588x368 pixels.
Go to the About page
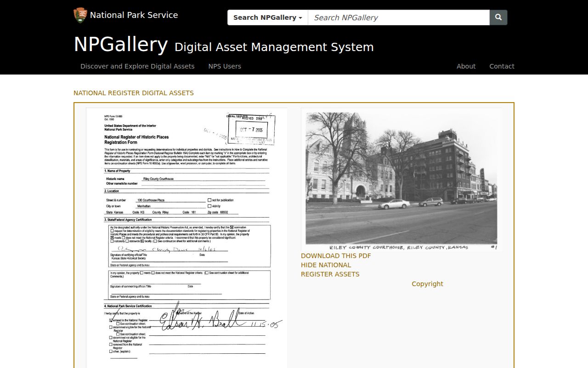coord(466,66)
